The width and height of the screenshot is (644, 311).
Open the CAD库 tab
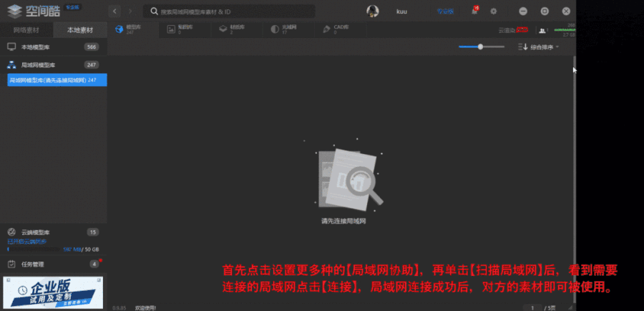coord(341,29)
